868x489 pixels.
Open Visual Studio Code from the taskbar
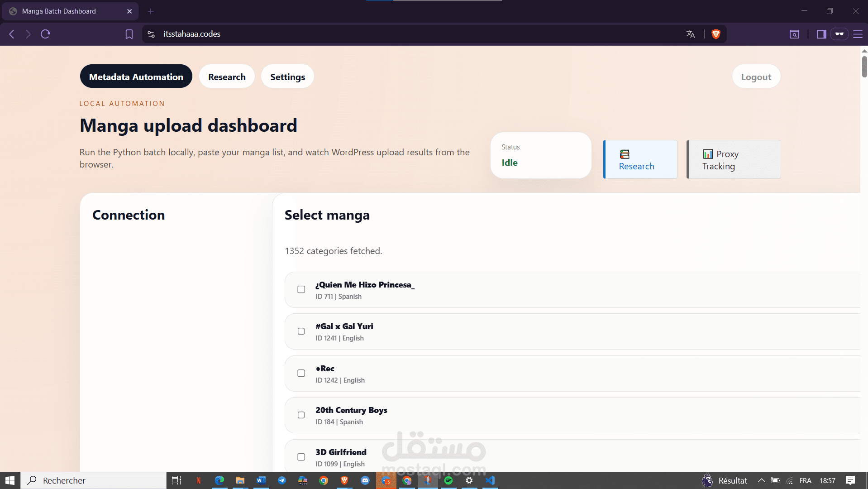pos(490,480)
